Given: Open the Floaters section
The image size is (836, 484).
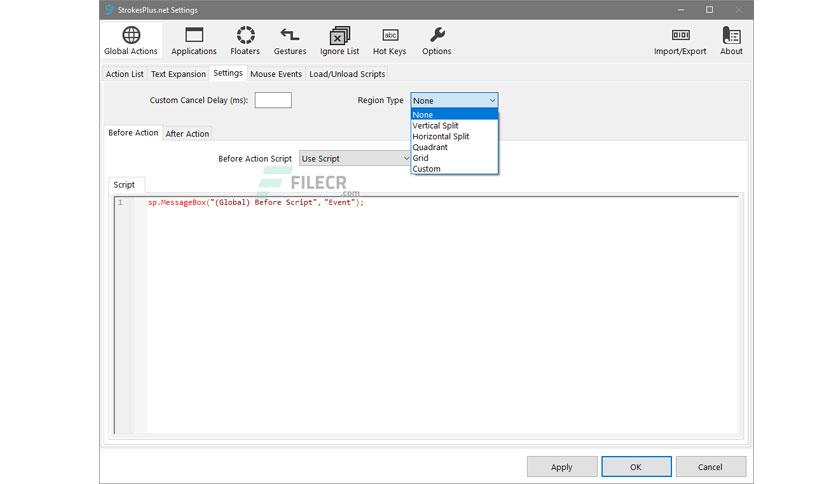Looking at the screenshot, I should point(245,41).
